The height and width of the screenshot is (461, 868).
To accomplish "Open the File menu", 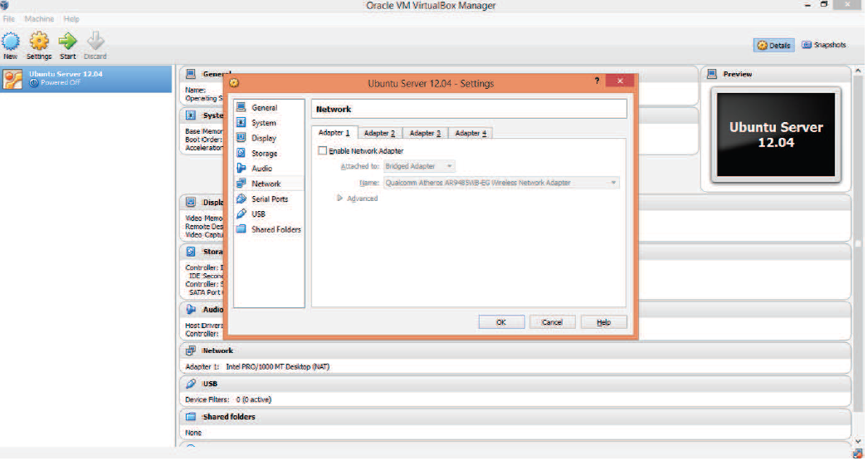I will coord(9,19).
